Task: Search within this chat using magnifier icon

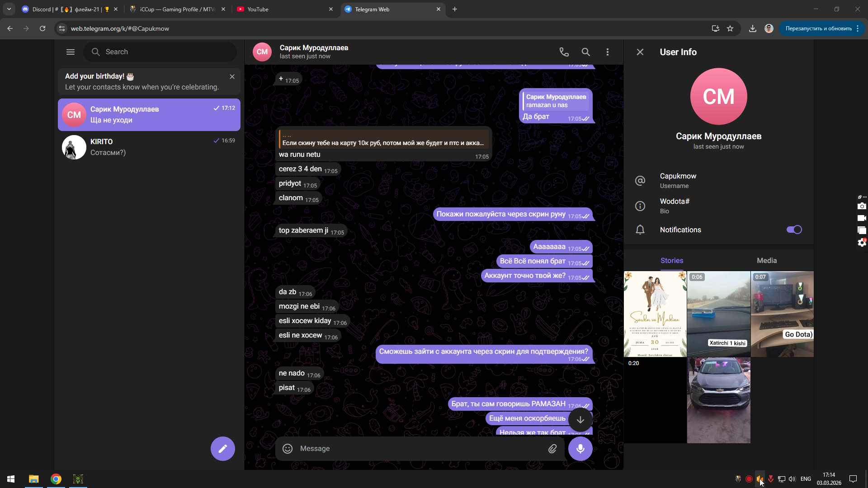Action: coord(585,52)
